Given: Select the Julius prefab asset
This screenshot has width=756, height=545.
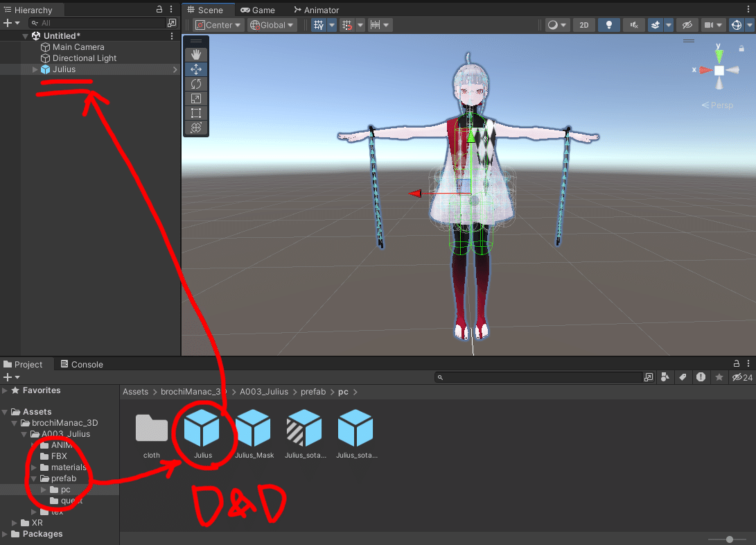Looking at the screenshot, I should click(x=202, y=434).
